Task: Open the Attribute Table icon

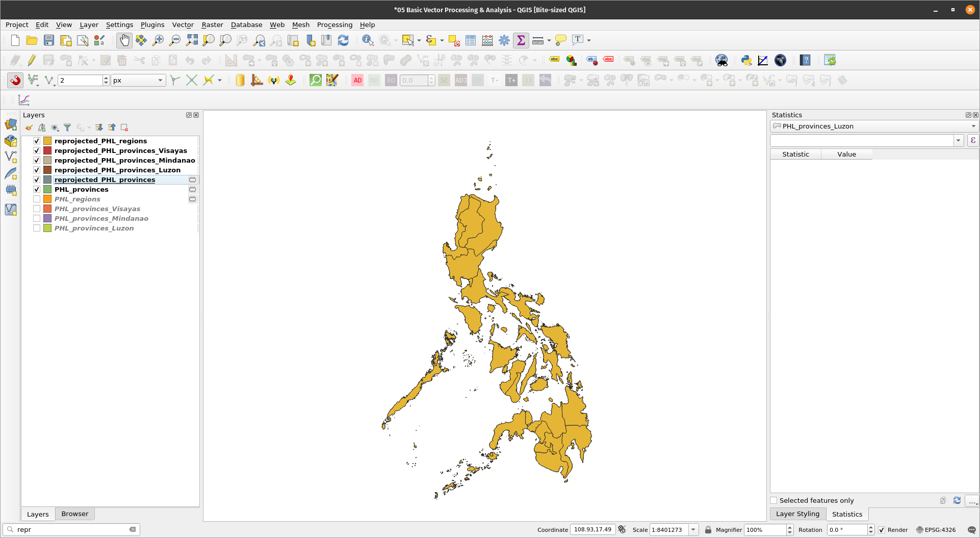Action: click(470, 40)
